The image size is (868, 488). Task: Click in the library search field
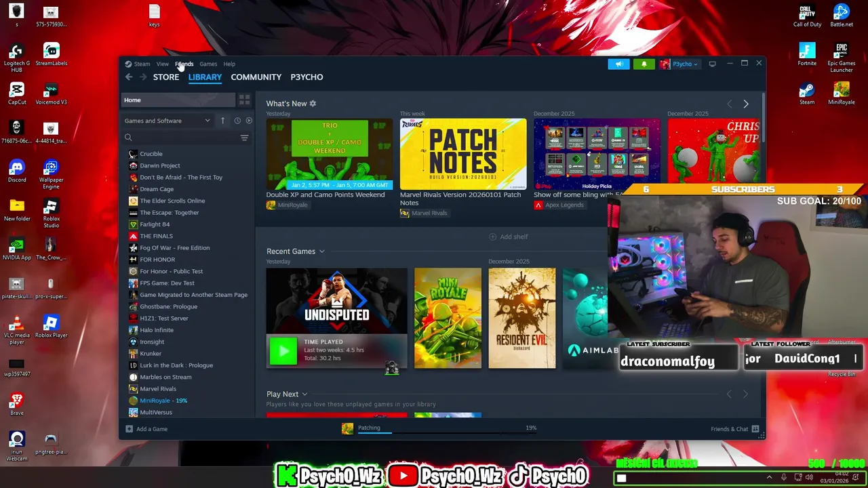[184, 138]
